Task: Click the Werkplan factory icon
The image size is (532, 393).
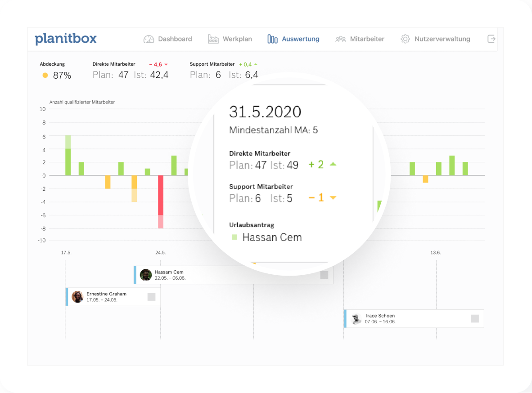Action: click(x=213, y=39)
